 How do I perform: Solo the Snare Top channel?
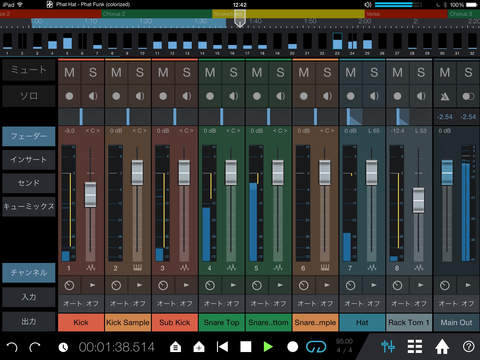click(234, 72)
